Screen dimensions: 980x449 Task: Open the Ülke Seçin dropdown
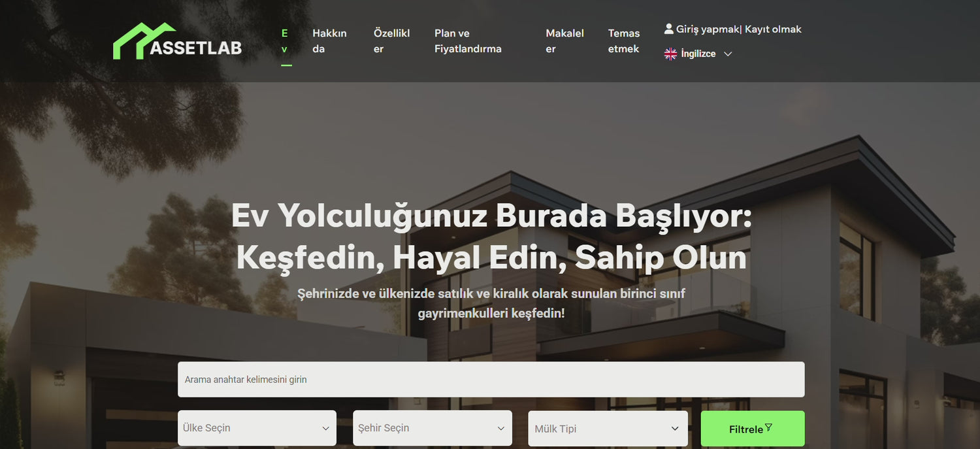(x=257, y=428)
